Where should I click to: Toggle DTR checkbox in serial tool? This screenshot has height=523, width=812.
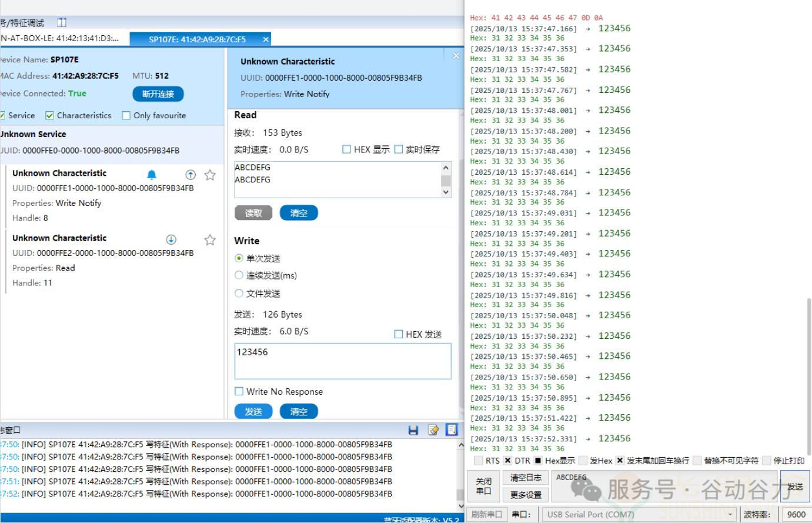pos(508,461)
